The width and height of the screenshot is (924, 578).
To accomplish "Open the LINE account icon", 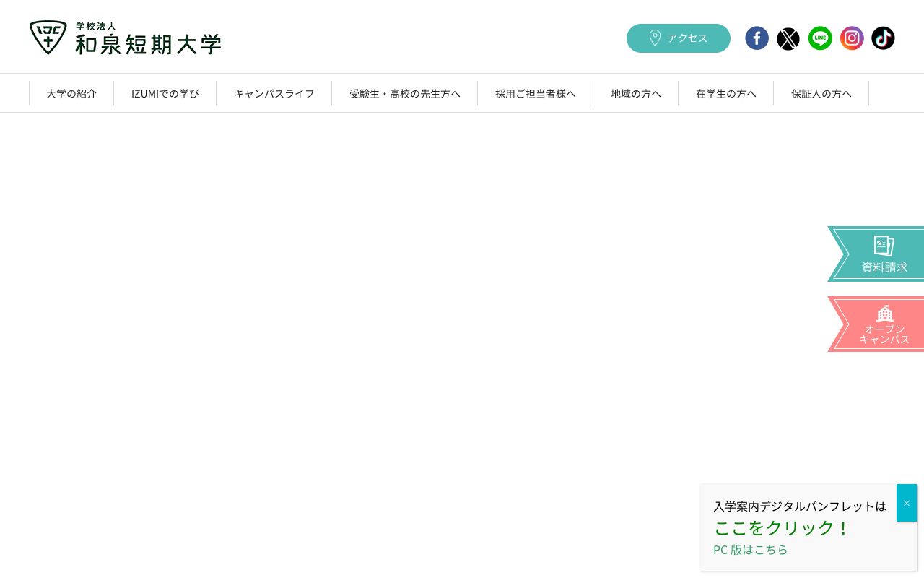I will (x=820, y=38).
